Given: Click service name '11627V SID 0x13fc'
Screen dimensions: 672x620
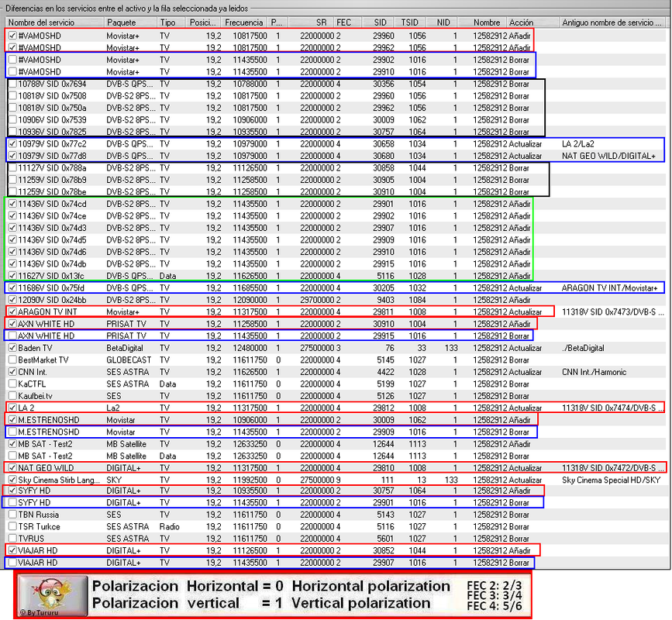Looking at the screenshot, I should click(51, 276).
